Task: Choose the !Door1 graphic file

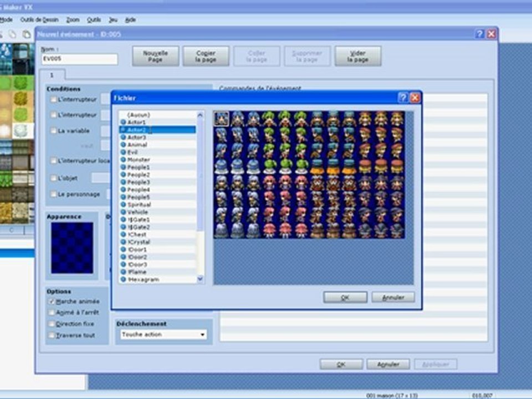Action: (x=157, y=249)
